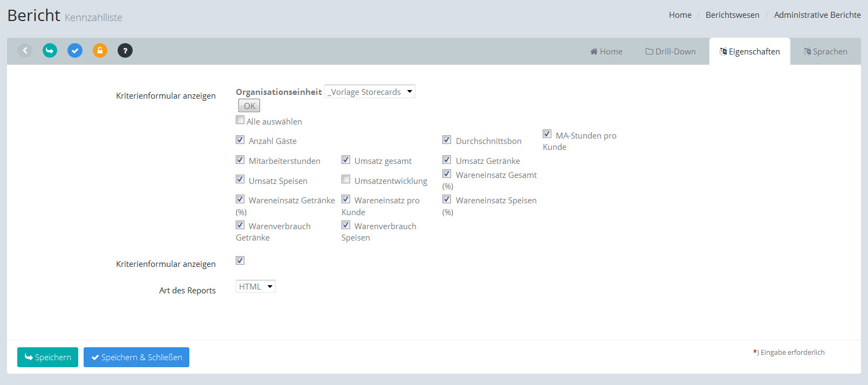
Task: Follow the Berichtswesen breadcrumb link
Action: 732,15
